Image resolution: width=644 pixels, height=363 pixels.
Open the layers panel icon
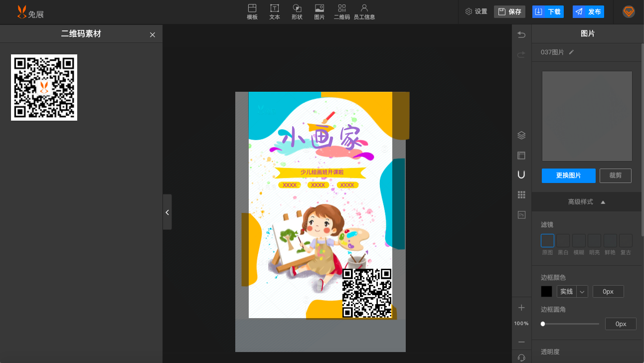coord(521,135)
